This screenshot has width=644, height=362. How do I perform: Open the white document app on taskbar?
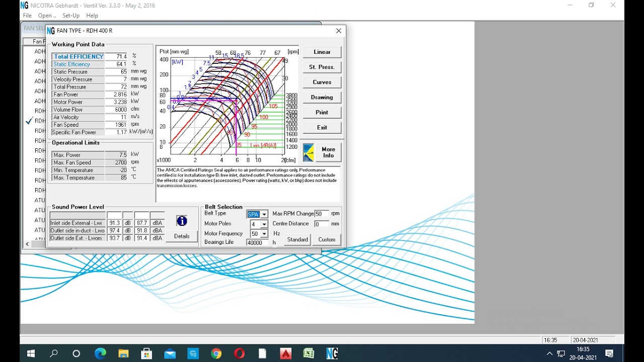(263, 353)
